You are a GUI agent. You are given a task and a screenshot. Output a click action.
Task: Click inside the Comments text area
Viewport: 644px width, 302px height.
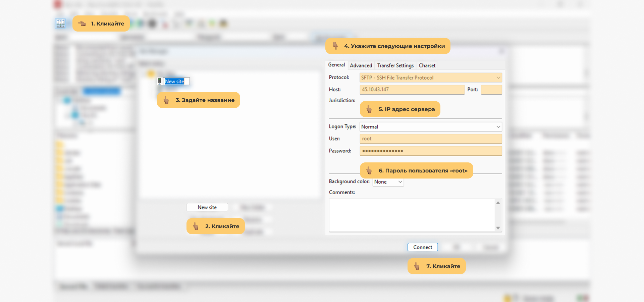click(412, 215)
